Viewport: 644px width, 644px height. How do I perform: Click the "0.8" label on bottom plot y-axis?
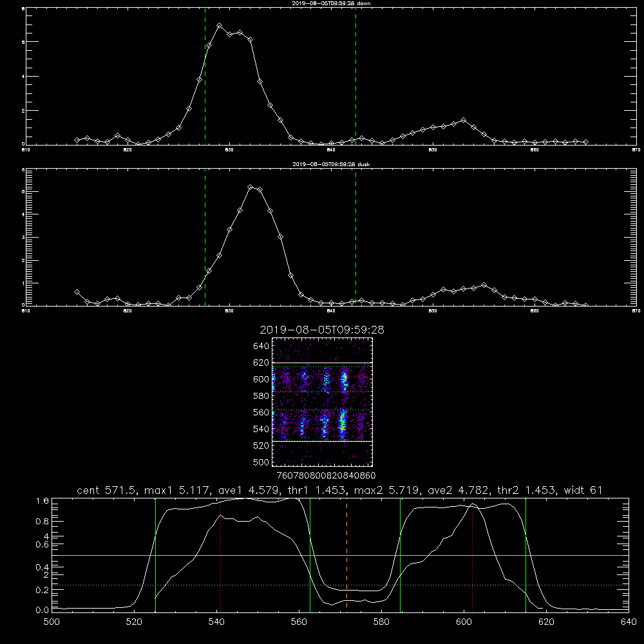click(x=43, y=521)
